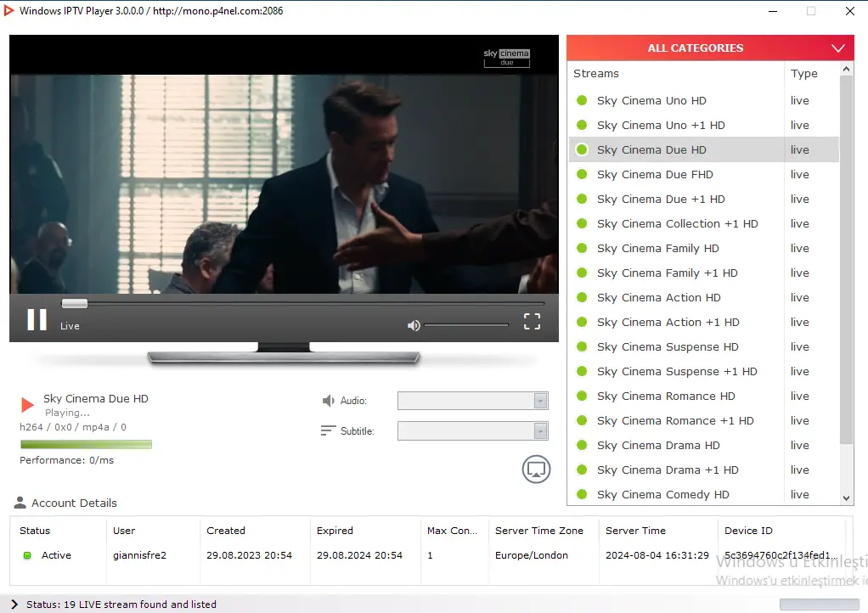Click the expiry date 29.08.2024 20:54
This screenshot has width=868, height=613.
pyautogui.click(x=360, y=555)
